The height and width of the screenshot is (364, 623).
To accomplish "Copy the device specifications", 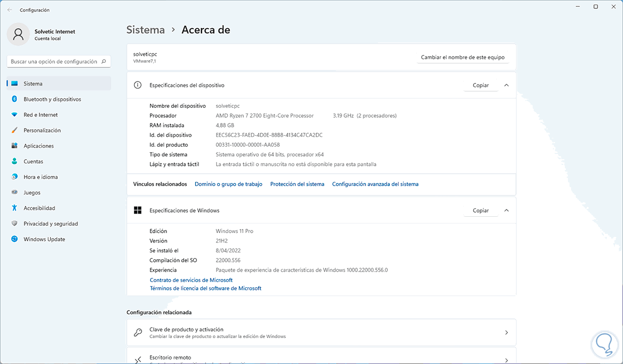I will coord(481,85).
